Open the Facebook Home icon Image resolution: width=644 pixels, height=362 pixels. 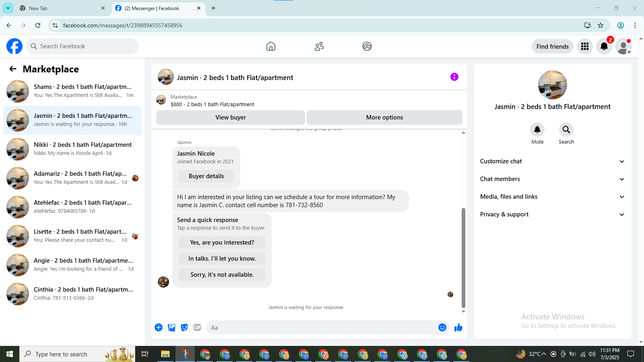(271, 46)
